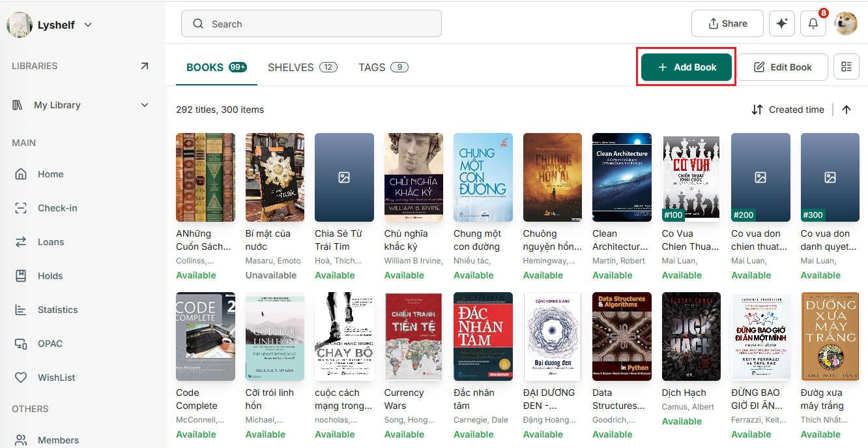Click the Share button
868x448 pixels.
(727, 23)
